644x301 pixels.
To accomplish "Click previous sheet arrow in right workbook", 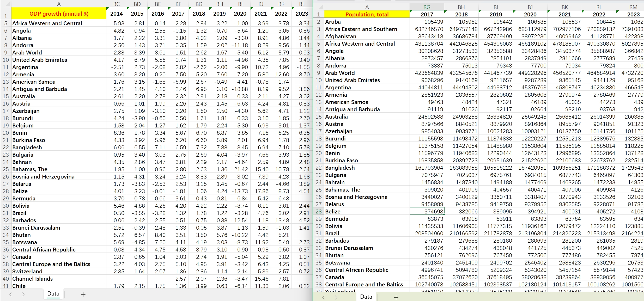I will tap(324, 297).
